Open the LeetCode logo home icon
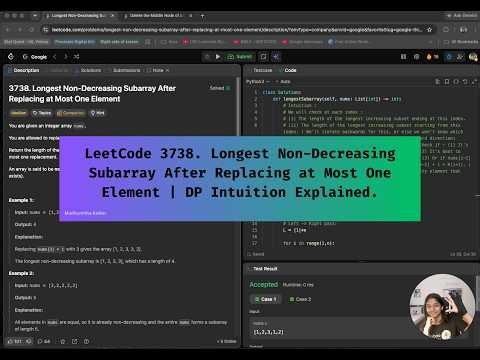480x360 pixels. pyautogui.click(x=11, y=57)
